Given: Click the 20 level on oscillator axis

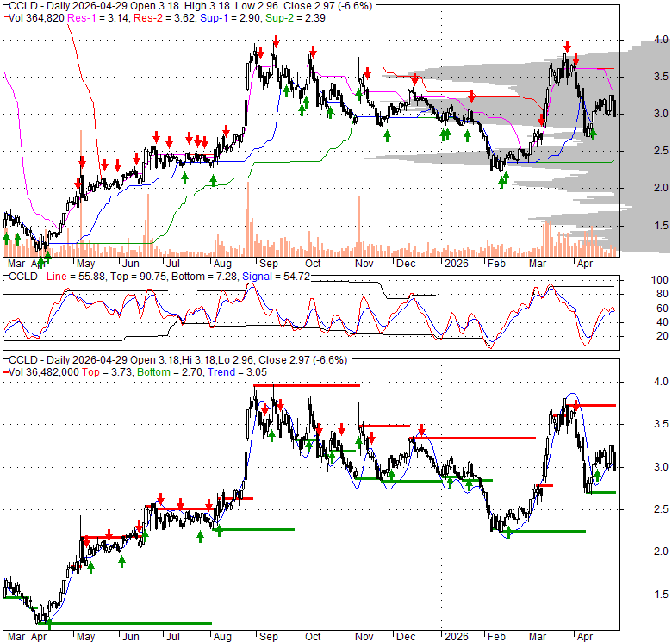Looking at the screenshot, I should pos(663,336).
